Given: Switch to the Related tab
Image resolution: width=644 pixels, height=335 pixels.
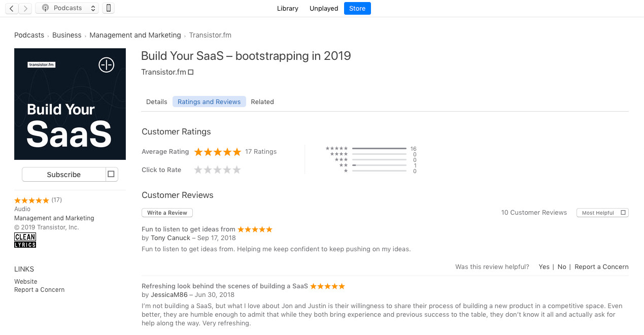Looking at the screenshot, I should pos(262,102).
